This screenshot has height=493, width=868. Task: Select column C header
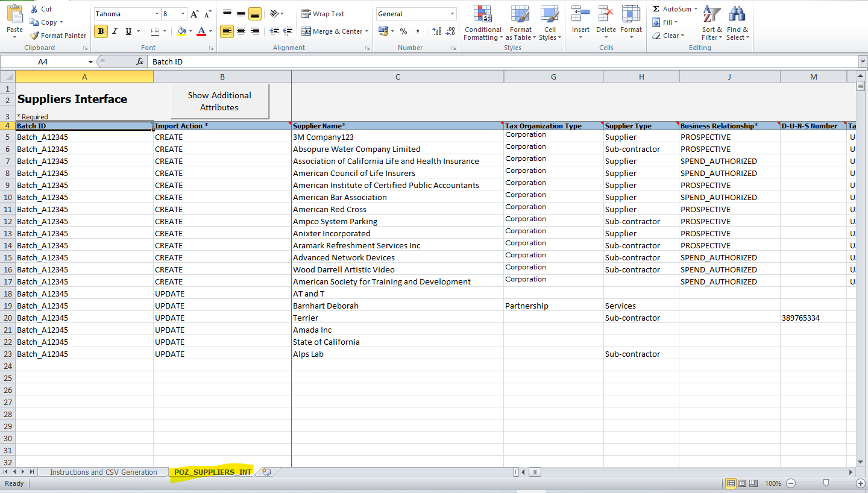[x=397, y=77]
